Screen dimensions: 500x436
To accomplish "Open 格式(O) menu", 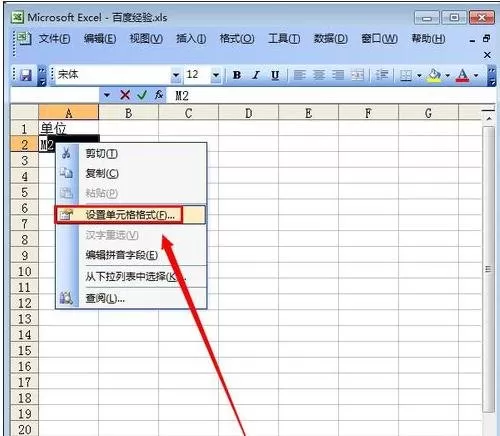I will [x=237, y=39].
